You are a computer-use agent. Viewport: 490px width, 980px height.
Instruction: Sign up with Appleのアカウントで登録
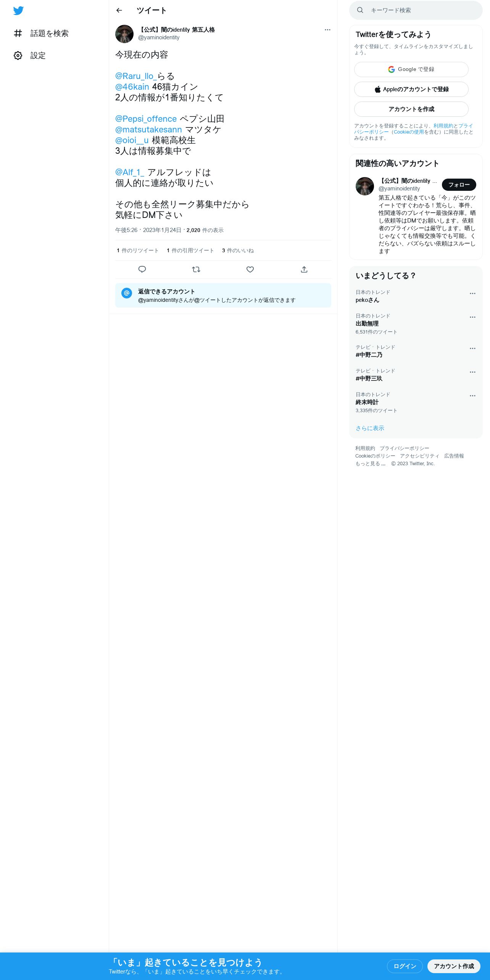[411, 89]
